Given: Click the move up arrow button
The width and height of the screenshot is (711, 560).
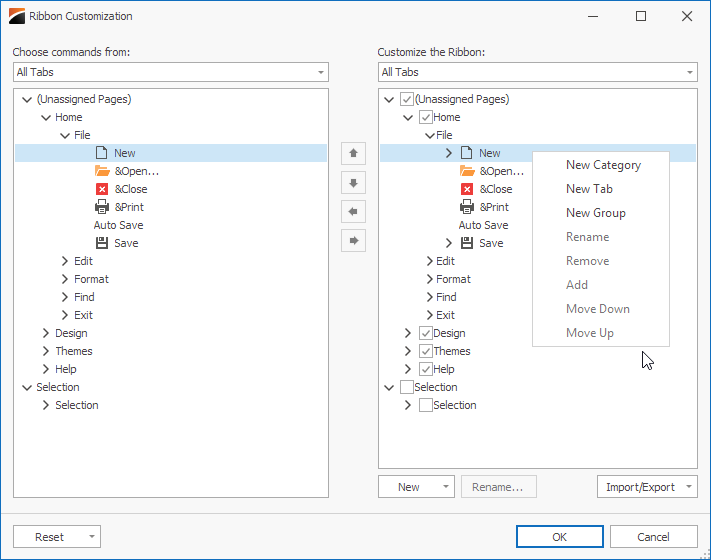Looking at the screenshot, I should 353,153.
